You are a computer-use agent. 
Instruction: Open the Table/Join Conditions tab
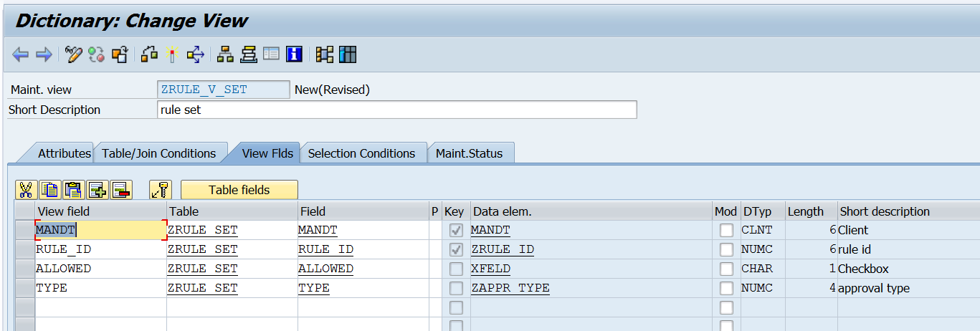(x=158, y=153)
